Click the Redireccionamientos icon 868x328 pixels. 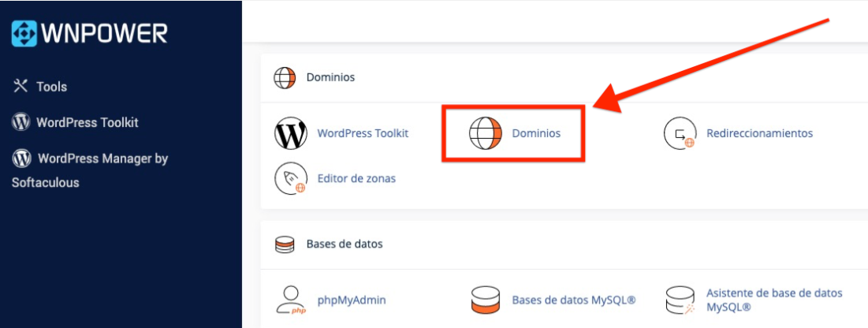coord(680,133)
